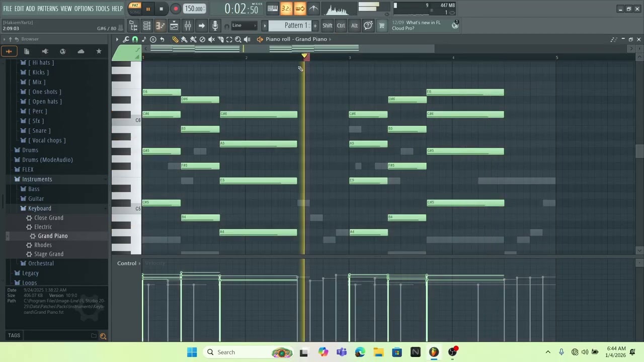The height and width of the screenshot is (362, 644).
Task: Pause playback with the pause button
Action: click(x=148, y=9)
